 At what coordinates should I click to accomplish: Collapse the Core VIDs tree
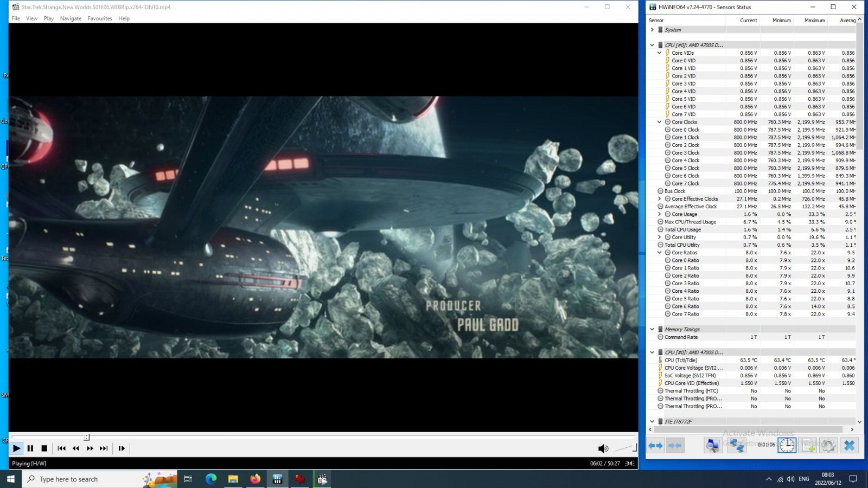660,53
